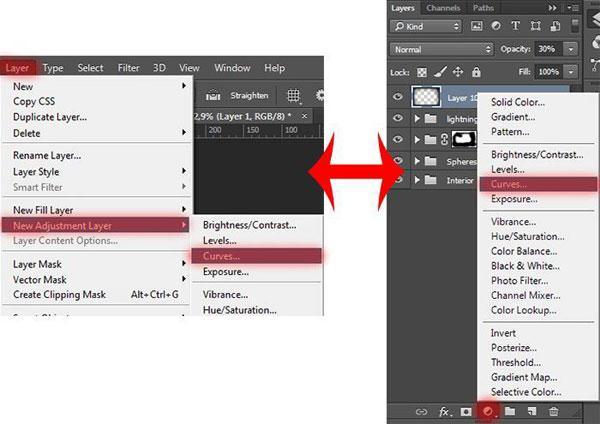Switch to the Paths tab
This screenshot has width=600, height=424.
click(x=483, y=8)
